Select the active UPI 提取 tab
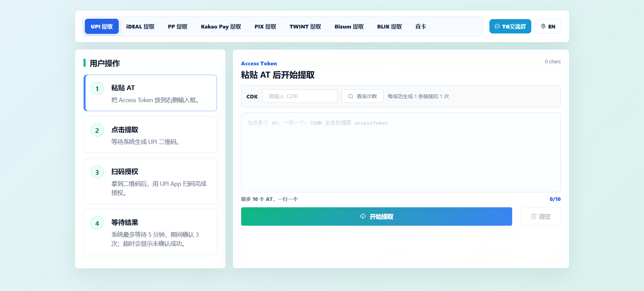The image size is (644, 291). tap(102, 26)
